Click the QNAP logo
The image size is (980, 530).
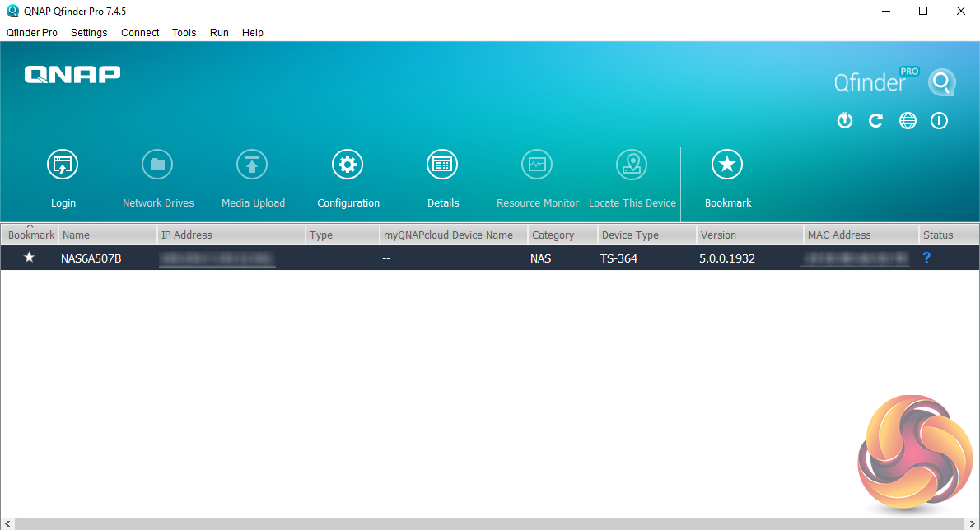click(x=72, y=74)
